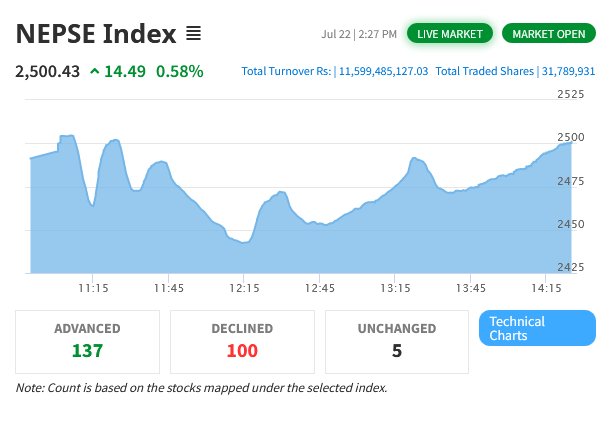Click the MARKET OPEN status button
The image size is (610, 433).
[548, 34]
